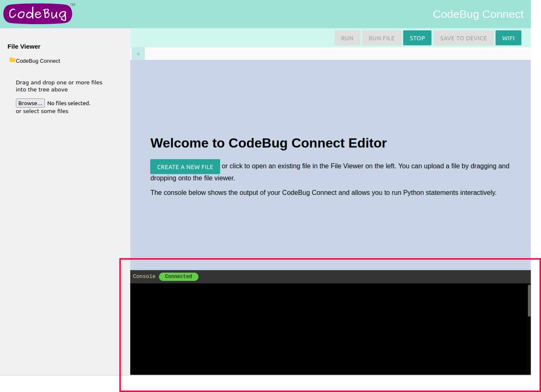
Task: Click the Console label
Action: click(x=144, y=276)
